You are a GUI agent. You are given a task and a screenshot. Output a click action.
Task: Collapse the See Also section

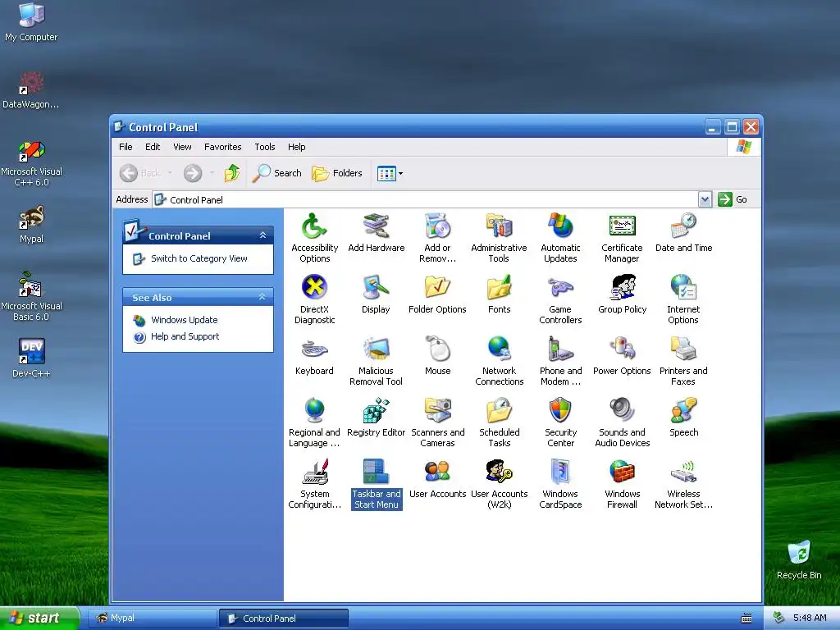(x=262, y=297)
